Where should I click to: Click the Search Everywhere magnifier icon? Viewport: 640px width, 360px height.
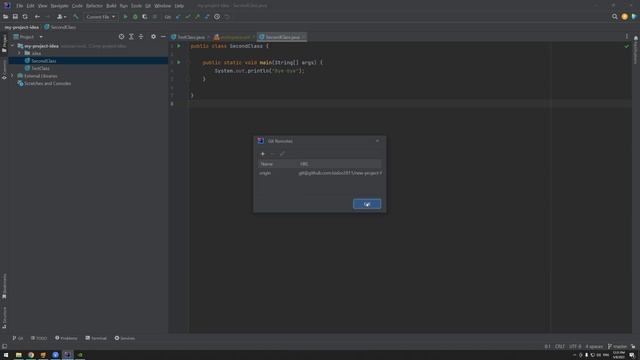[615, 17]
